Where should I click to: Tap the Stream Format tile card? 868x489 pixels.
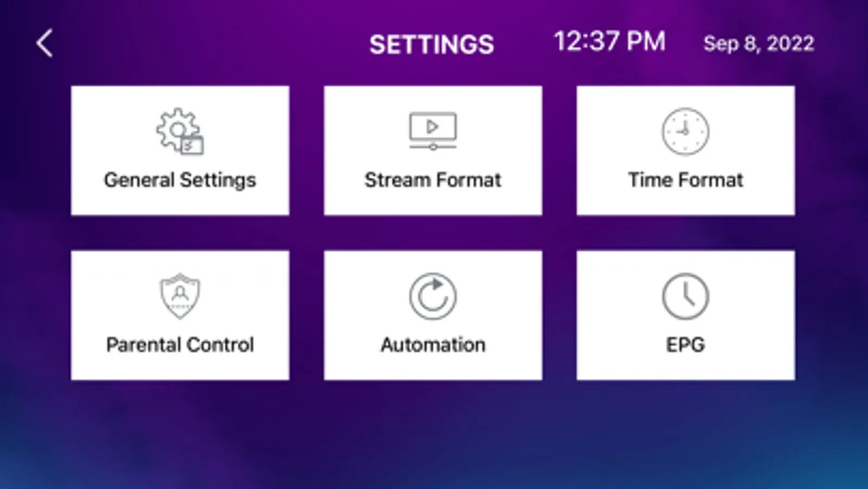pos(433,151)
